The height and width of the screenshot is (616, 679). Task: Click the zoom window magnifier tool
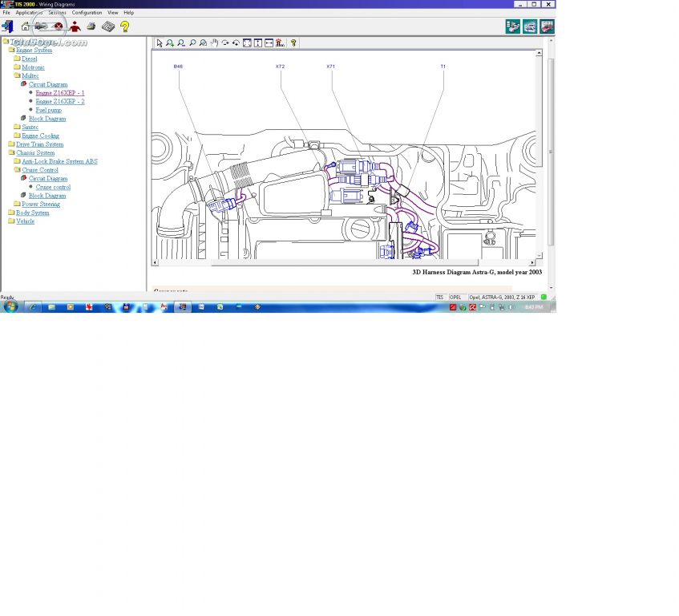click(203, 43)
